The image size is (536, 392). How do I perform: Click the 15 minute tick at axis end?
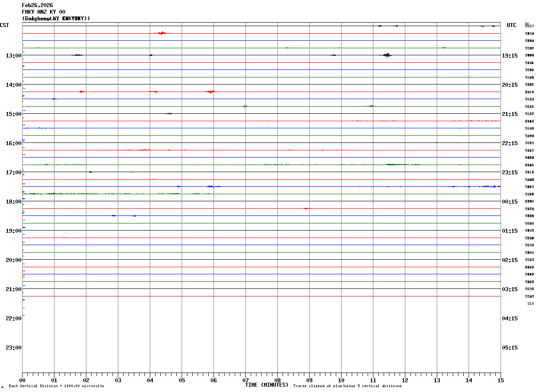click(x=501, y=380)
